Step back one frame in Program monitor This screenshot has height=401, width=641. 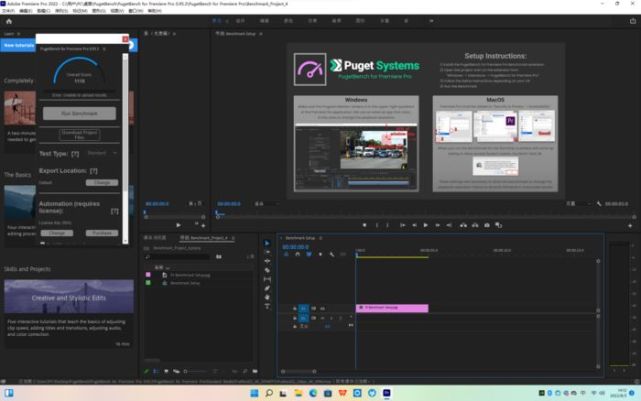(414, 225)
